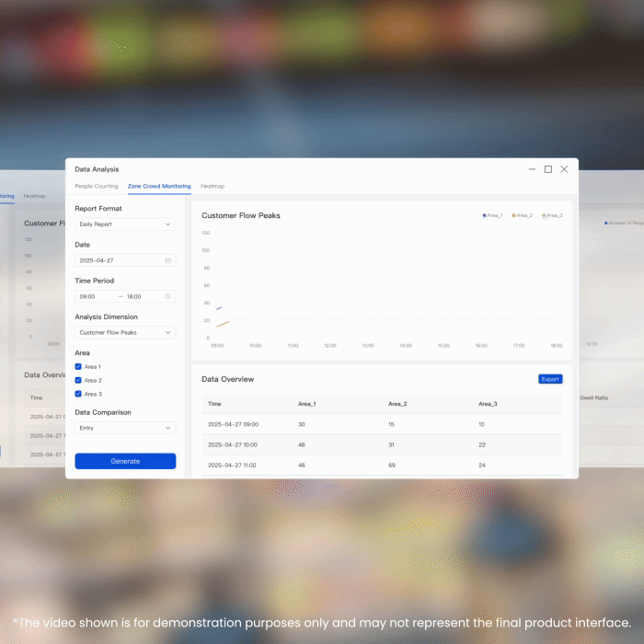Open the Report Format dropdown

click(x=125, y=224)
